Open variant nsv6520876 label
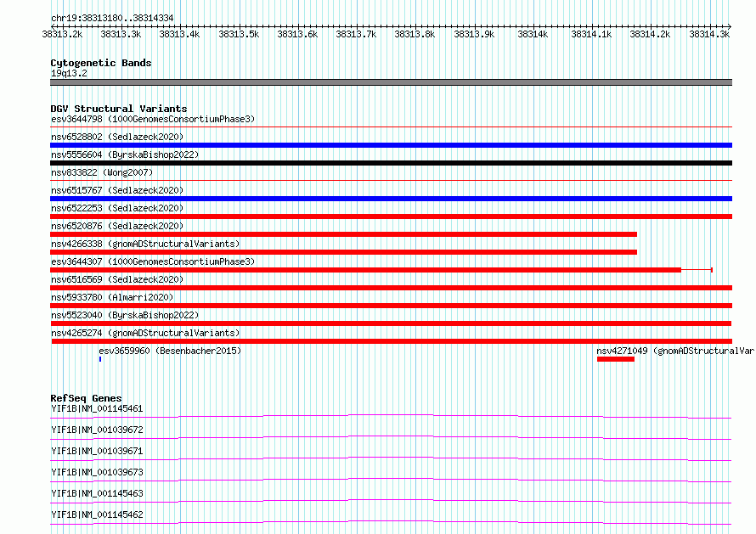The image size is (756, 534). click(117, 226)
